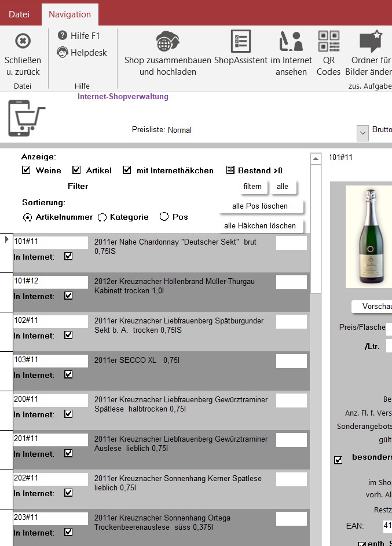Open the Datei menu tab
Viewport: 392px width, 546px height.
[x=19, y=14]
